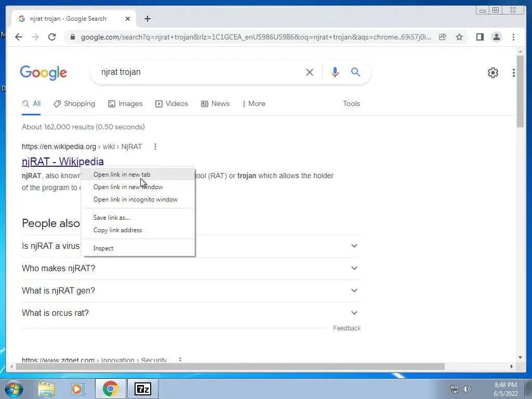The height and width of the screenshot is (399, 532).
Task: Submit search with magnifier icon
Action: [x=355, y=72]
